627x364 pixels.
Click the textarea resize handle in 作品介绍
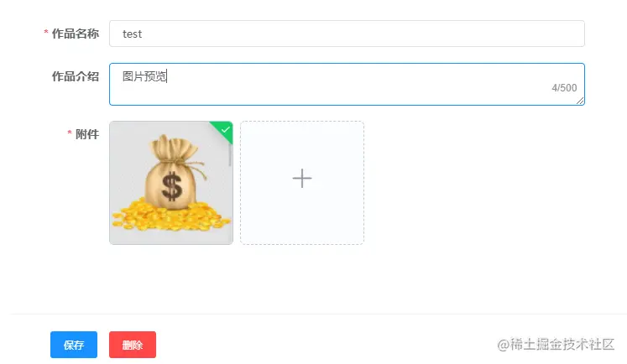(580, 101)
